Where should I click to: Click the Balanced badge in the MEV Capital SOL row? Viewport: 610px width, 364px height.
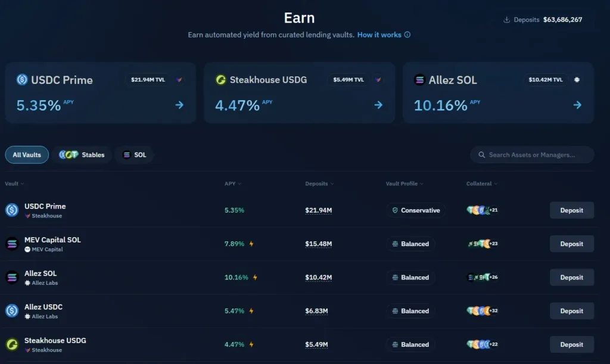click(410, 244)
